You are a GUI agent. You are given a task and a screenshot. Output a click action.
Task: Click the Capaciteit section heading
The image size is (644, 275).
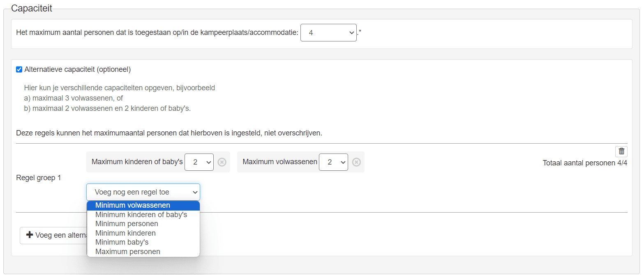point(32,8)
